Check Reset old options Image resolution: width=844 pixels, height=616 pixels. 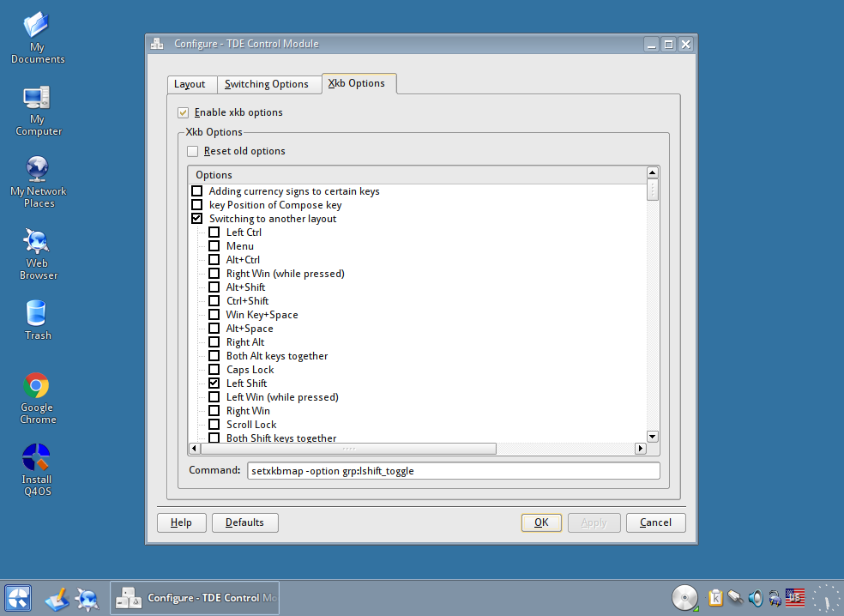[193, 151]
